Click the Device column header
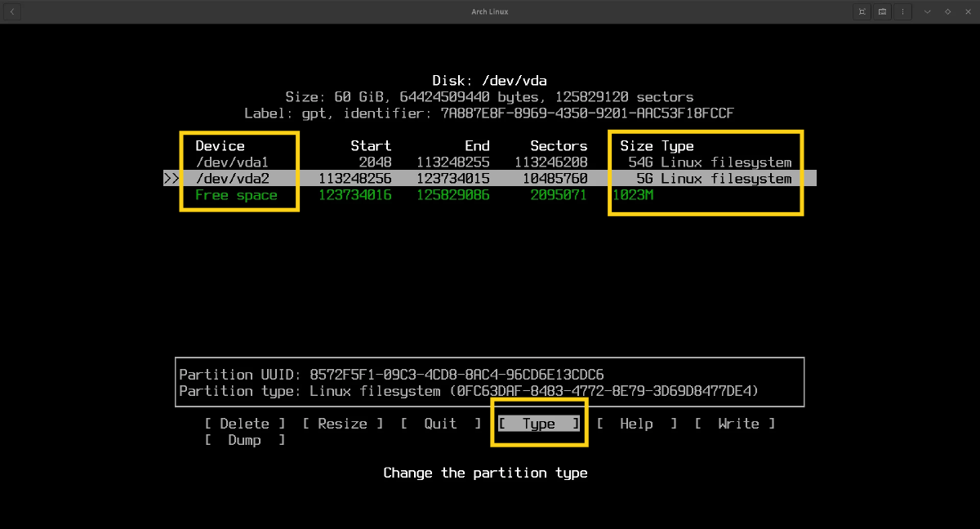Image resolution: width=980 pixels, height=529 pixels. [x=220, y=146]
